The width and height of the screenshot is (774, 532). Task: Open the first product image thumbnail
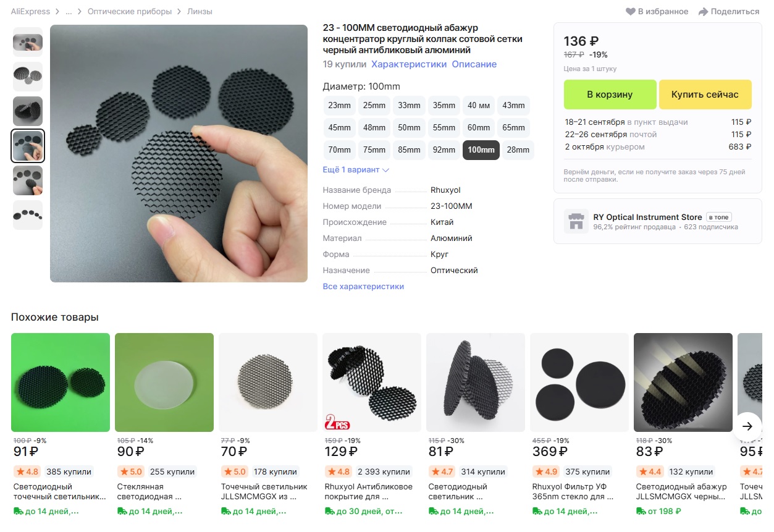(28, 42)
